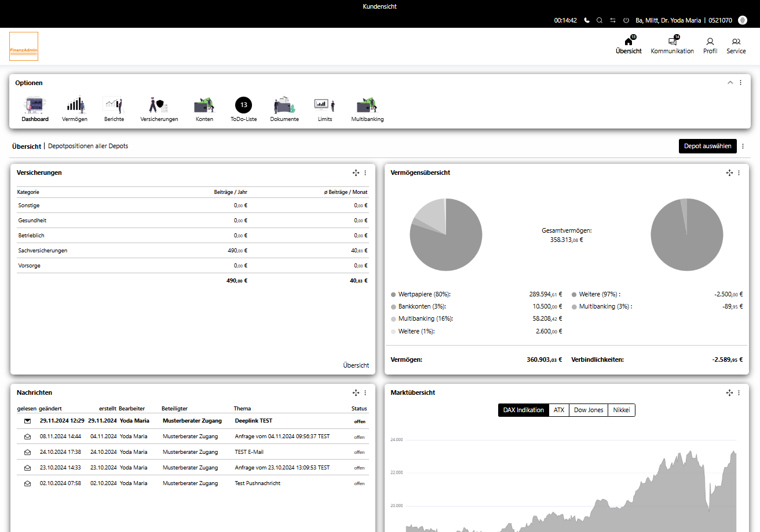This screenshot has height=532, width=760.
Task: Mark the Deeplink TEST message envelope as read
Action: pyautogui.click(x=27, y=421)
